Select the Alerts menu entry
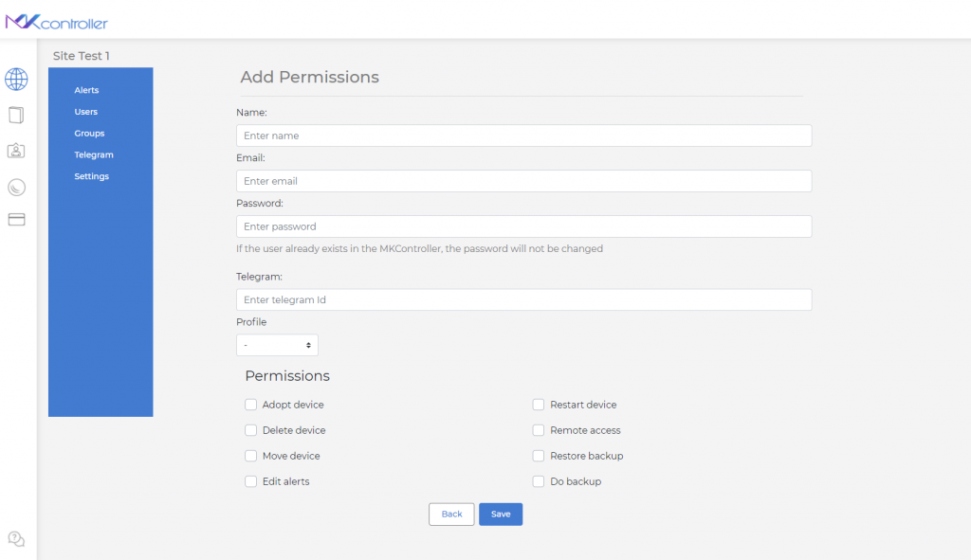This screenshot has width=971, height=560. coord(86,89)
